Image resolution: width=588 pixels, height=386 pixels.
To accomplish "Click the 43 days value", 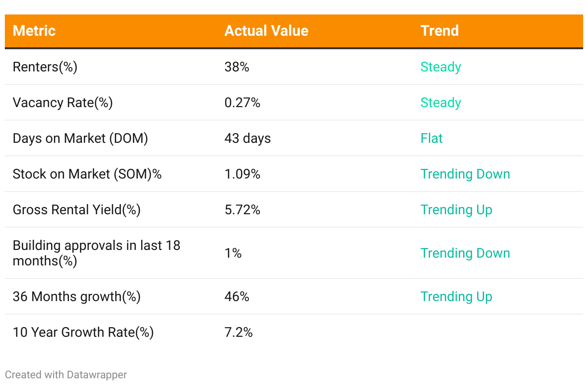I will coord(248,138).
